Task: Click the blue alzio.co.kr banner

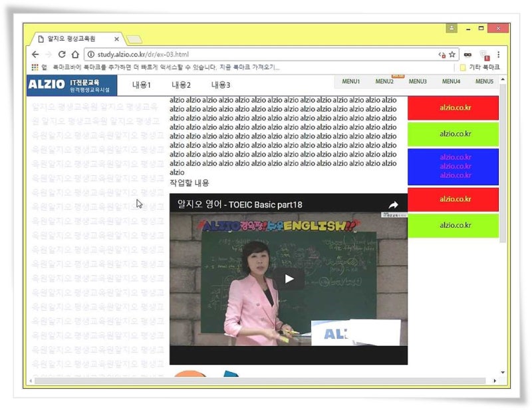Action: coord(454,166)
